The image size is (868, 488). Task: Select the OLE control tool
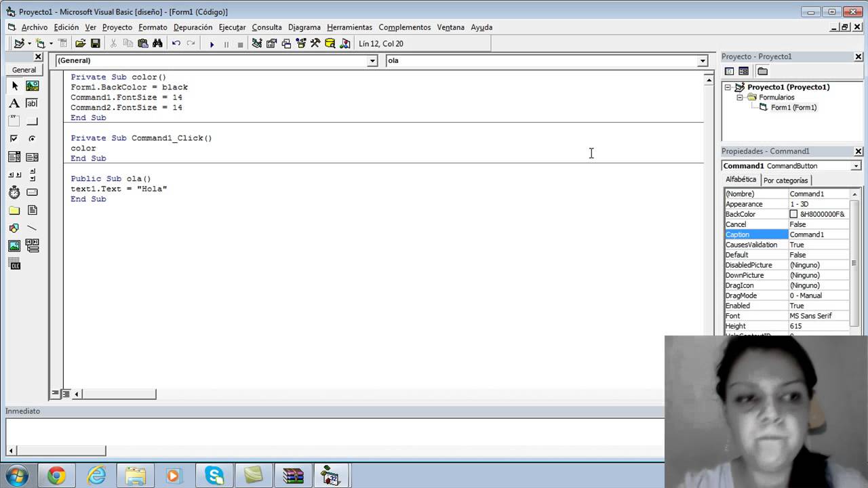point(14,264)
